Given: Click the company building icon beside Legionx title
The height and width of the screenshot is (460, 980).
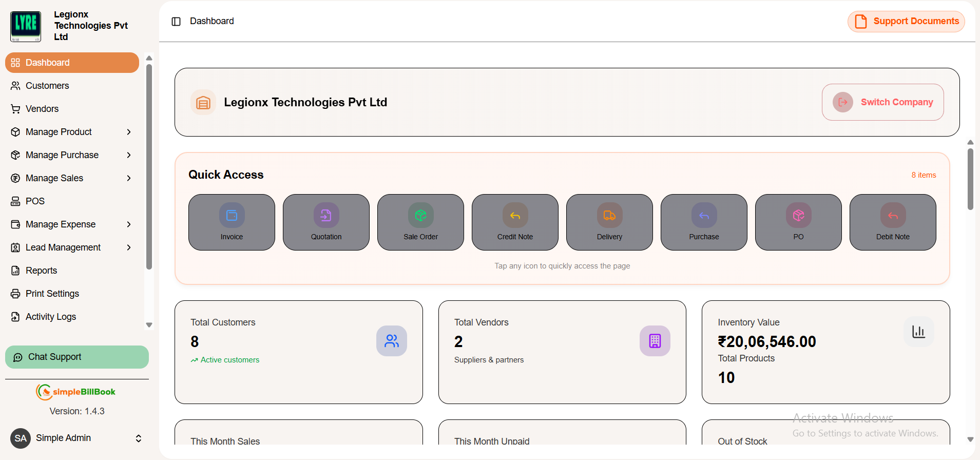Looking at the screenshot, I should pyautogui.click(x=203, y=102).
